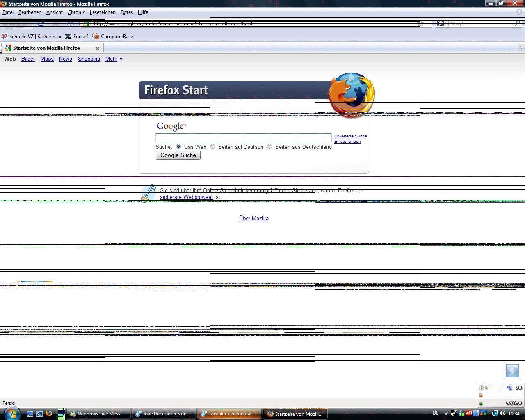Open the Einstellungen link
Screen dimensions: 525x420
tap(347, 142)
